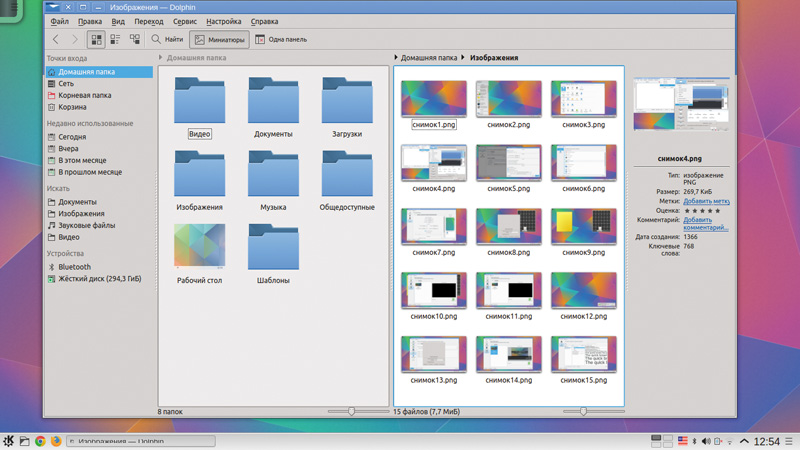Select thumbnail снимок9.png

584,227
